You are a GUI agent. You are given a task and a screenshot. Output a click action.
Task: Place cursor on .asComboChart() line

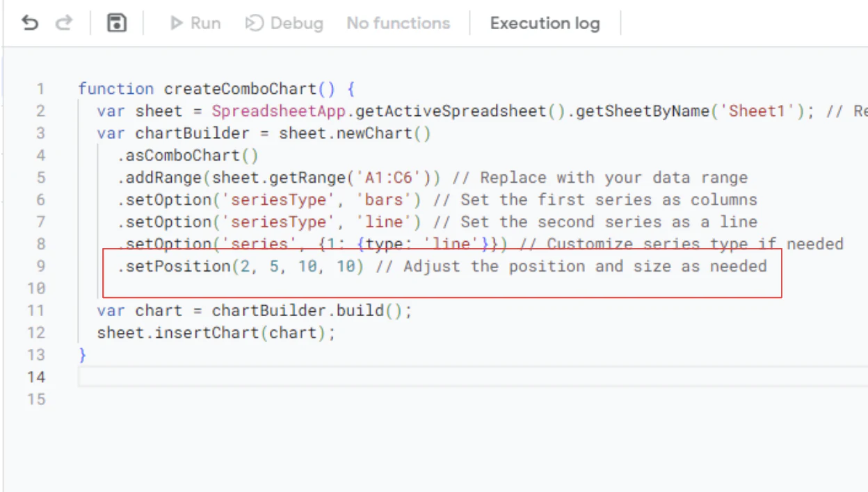(x=188, y=156)
